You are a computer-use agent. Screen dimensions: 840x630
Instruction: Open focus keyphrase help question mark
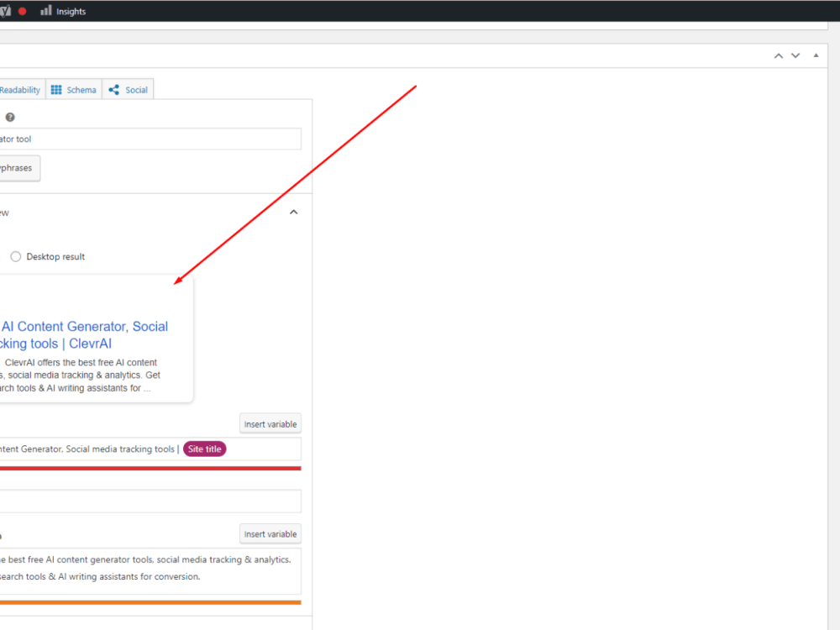pos(10,118)
